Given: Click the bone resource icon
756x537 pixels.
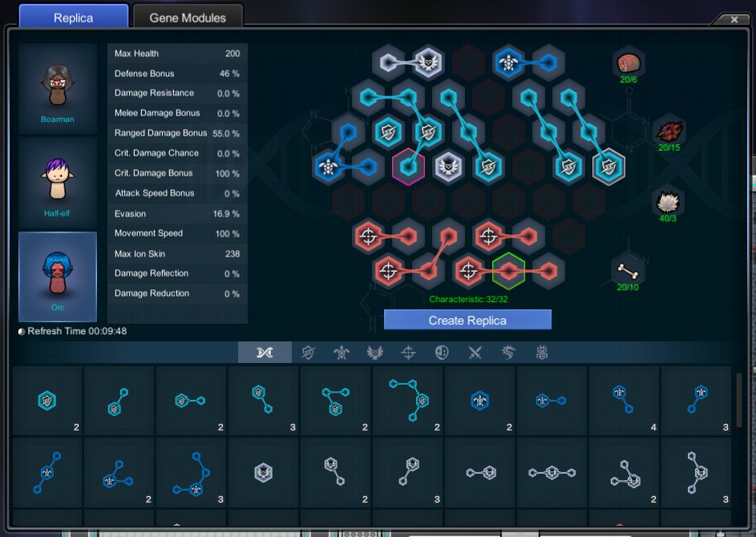Looking at the screenshot, I should 629,270.
